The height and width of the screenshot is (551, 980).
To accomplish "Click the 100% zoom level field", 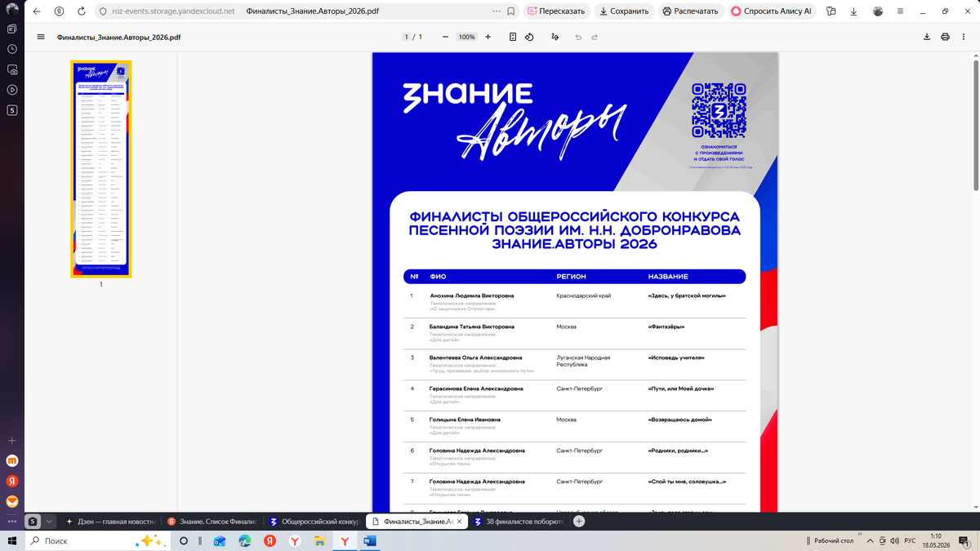I will point(466,37).
